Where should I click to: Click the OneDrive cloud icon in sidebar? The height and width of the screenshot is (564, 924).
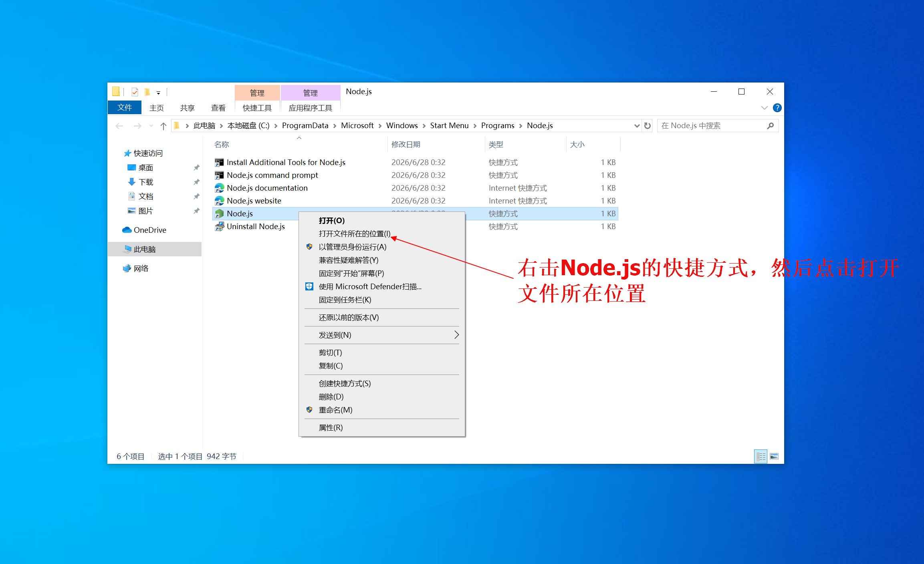tap(127, 230)
